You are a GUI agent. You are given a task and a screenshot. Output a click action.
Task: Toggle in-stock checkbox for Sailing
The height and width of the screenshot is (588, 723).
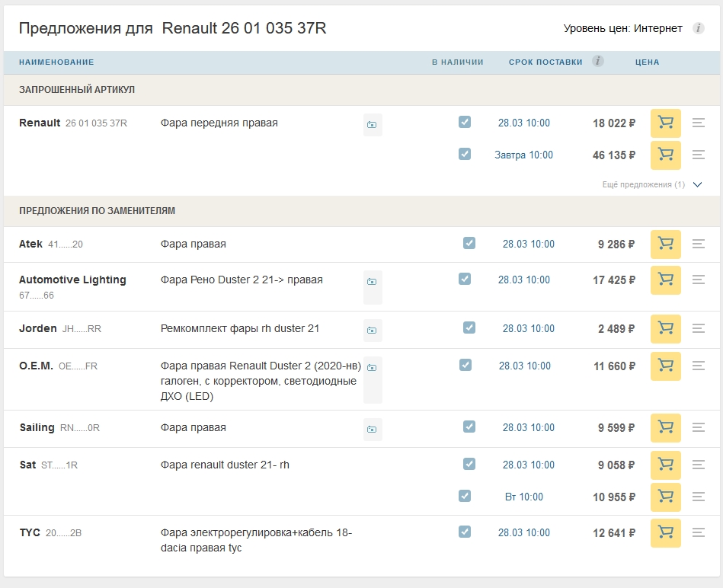(469, 427)
